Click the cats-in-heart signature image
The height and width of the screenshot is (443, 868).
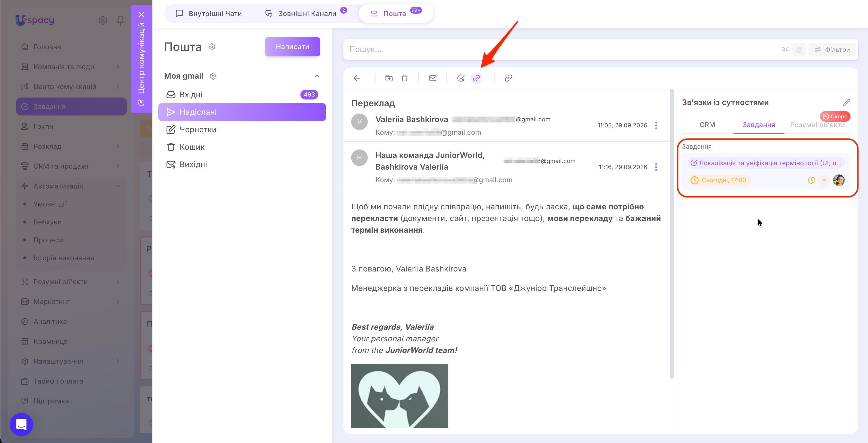[400, 396]
